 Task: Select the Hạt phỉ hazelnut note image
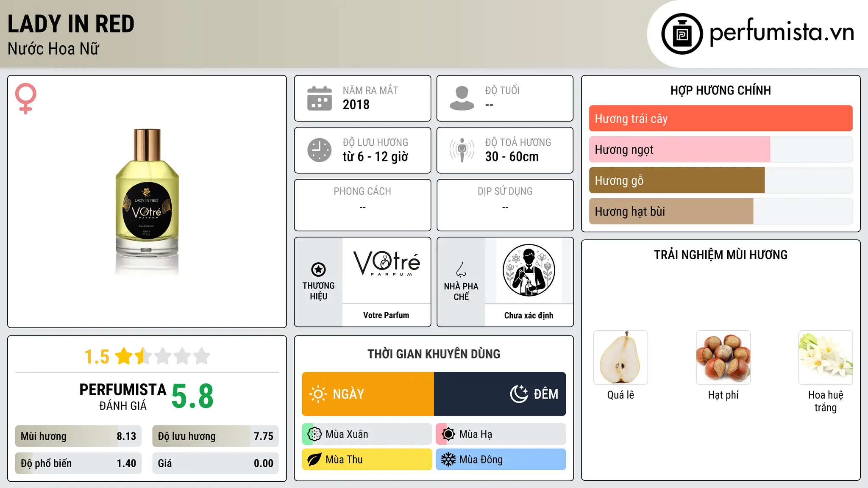tap(723, 358)
